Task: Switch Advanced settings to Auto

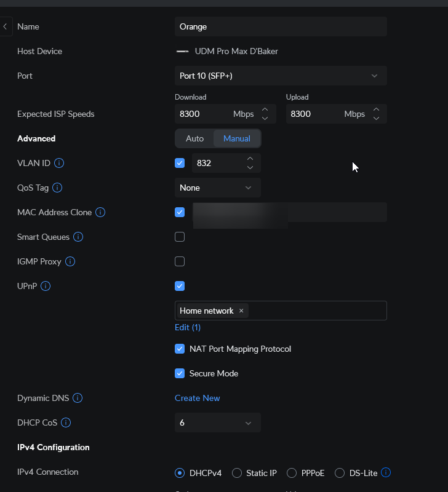Action: pyautogui.click(x=194, y=138)
